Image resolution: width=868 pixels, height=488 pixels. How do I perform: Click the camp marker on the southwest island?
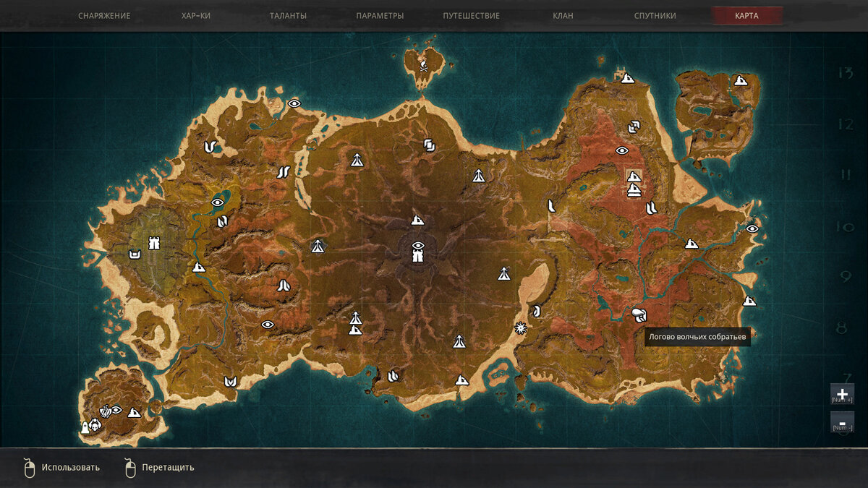(134, 413)
